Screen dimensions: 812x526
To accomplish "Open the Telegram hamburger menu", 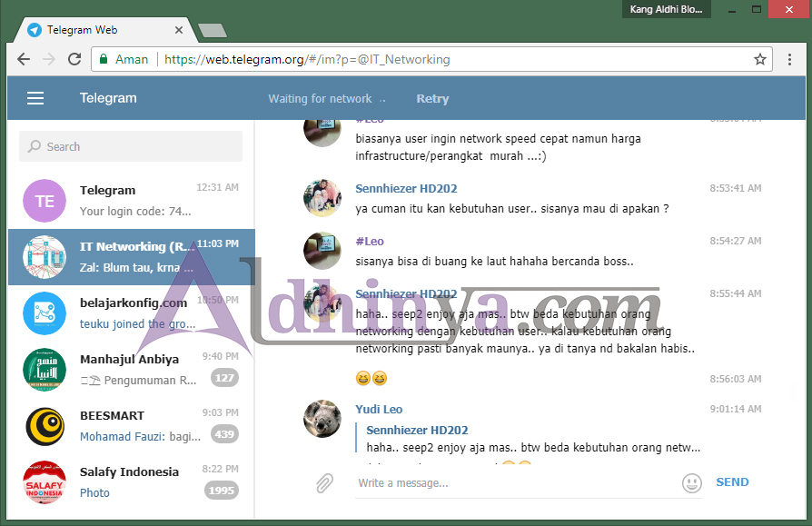I will (35, 98).
